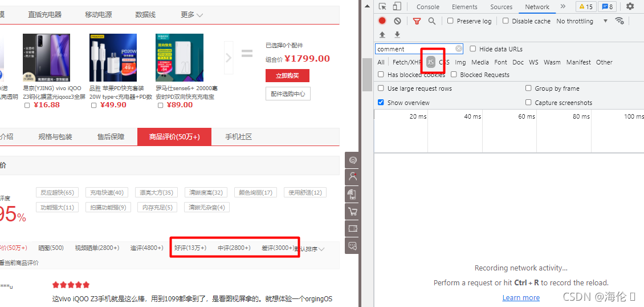Open the No throttling dropdown
Viewport: 644px width, 307px height.
[x=582, y=21]
